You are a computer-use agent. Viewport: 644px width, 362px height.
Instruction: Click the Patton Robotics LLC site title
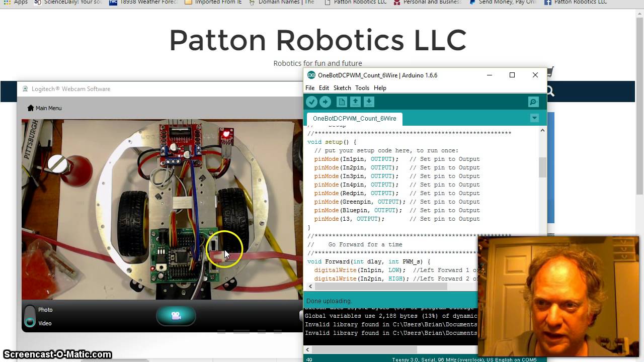click(317, 40)
